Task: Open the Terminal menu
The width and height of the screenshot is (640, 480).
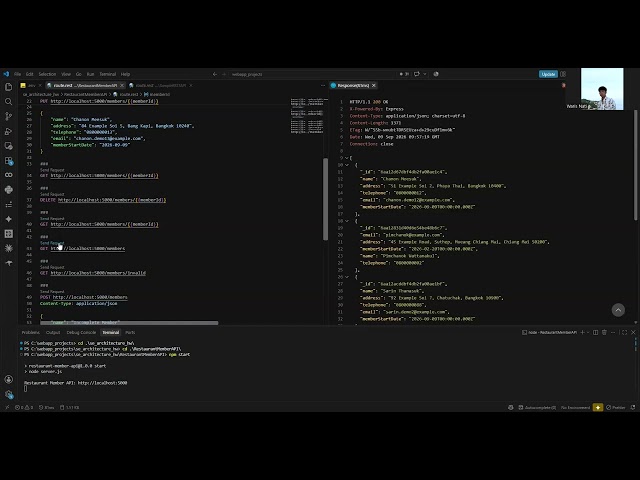Action: (x=108, y=74)
